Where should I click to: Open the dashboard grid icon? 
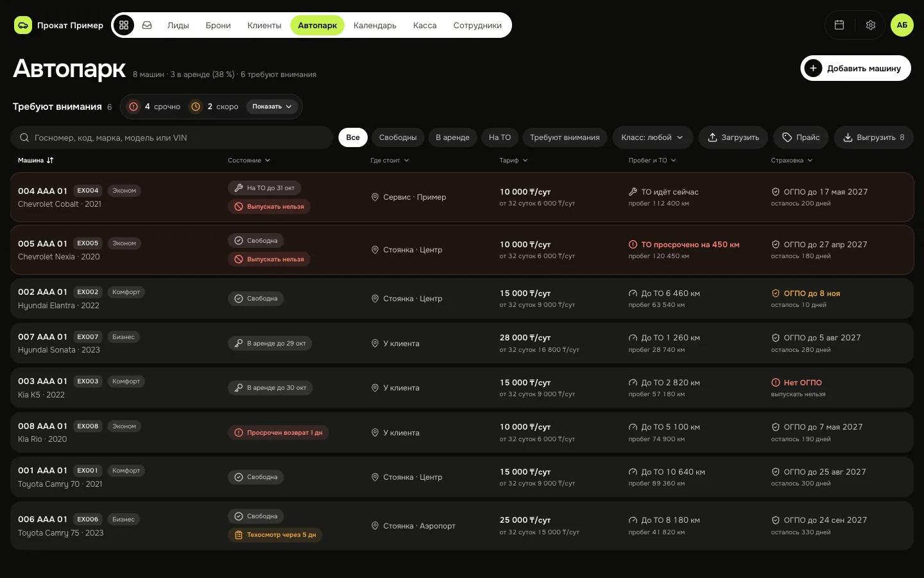coord(124,25)
